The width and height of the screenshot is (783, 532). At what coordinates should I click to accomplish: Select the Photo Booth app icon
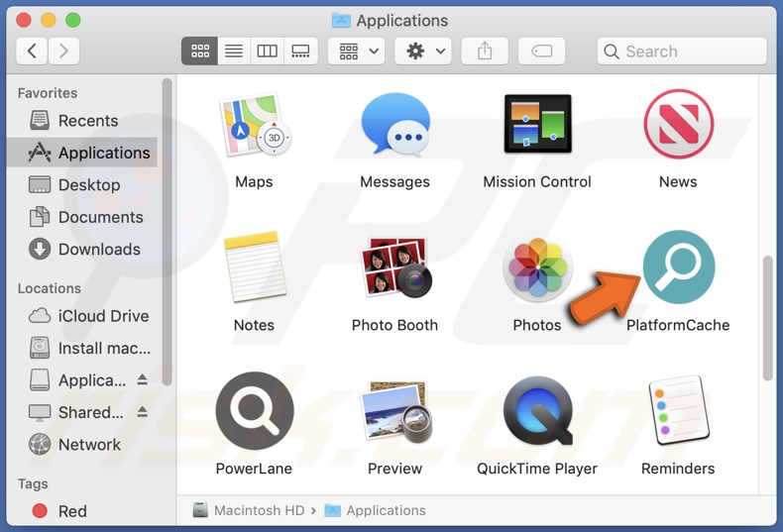tap(395, 267)
